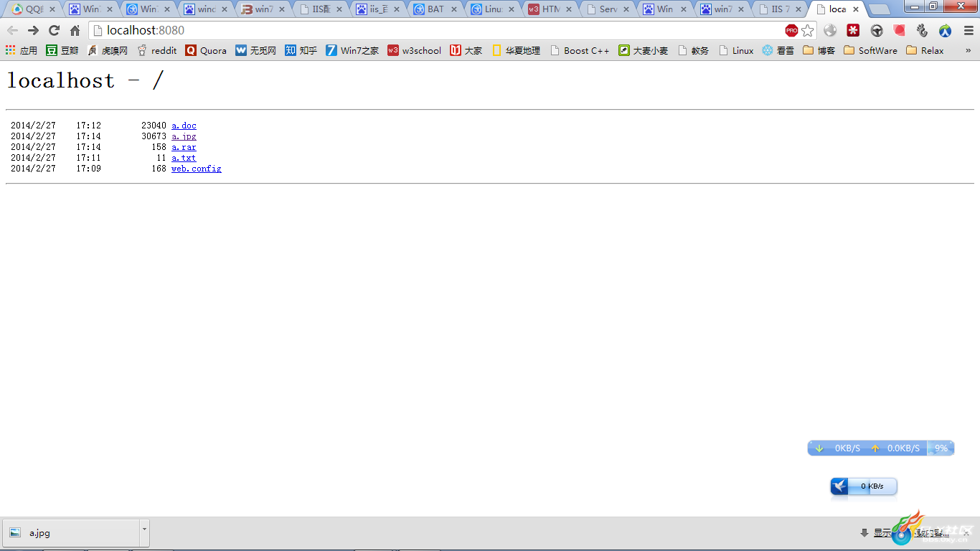The height and width of the screenshot is (551, 980).
Task: Show more bookmarks with the chevron
Action: [x=969, y=50]
